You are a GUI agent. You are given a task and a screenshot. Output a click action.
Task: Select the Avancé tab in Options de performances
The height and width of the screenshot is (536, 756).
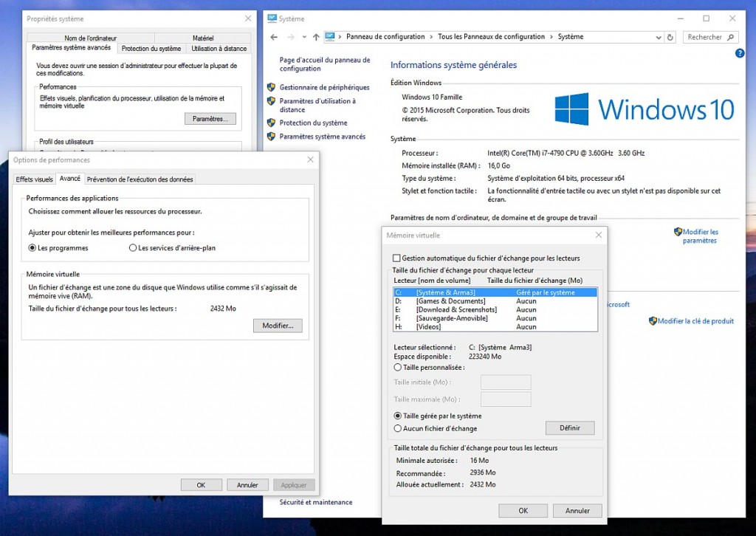[x=70, y=179]
